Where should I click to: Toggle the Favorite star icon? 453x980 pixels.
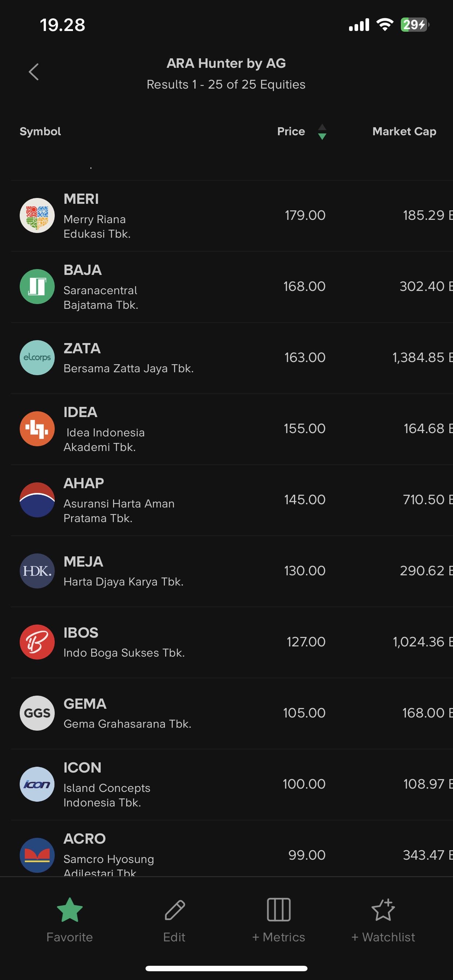point(70,910)
